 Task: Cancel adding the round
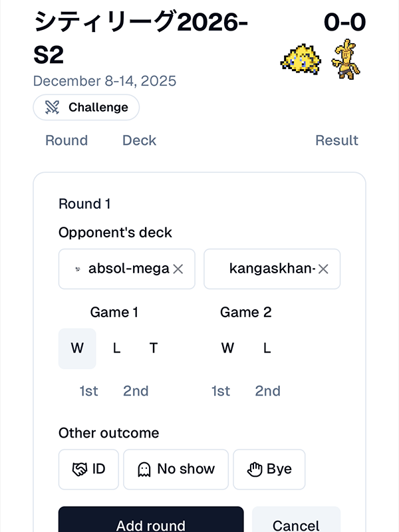pos(296,524)
